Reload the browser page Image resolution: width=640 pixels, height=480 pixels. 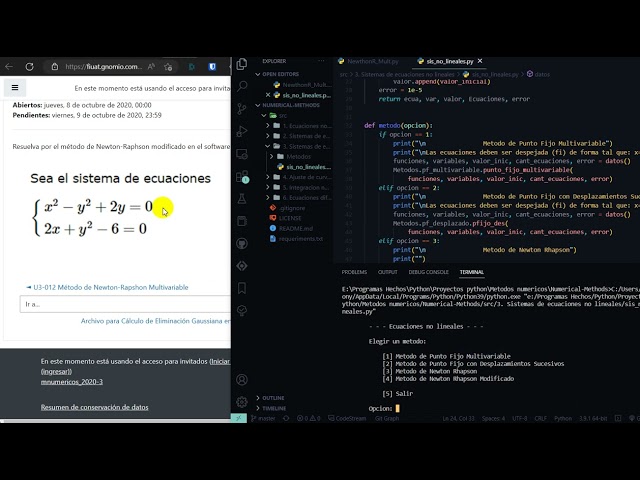pos(29,67)
